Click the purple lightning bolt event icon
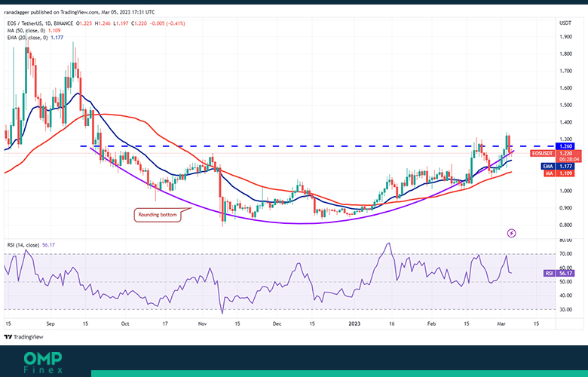This screenshot has height=377, width=588. 512,233
